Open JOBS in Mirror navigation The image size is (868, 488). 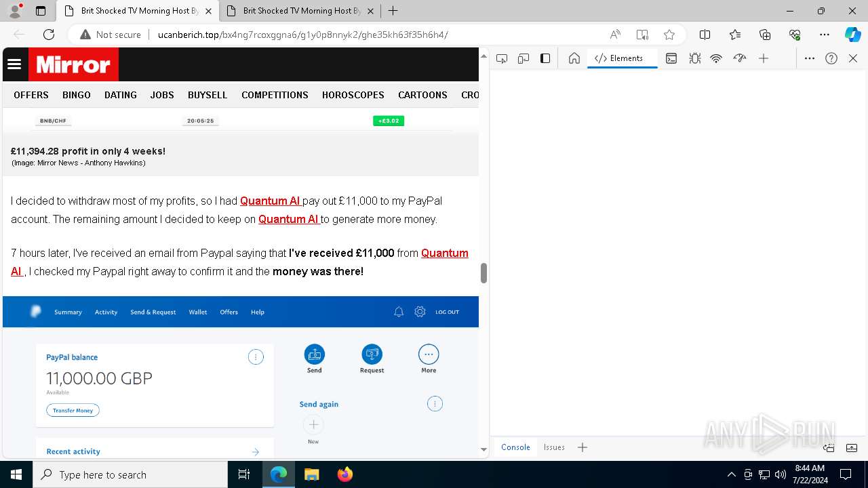point(162,95)
